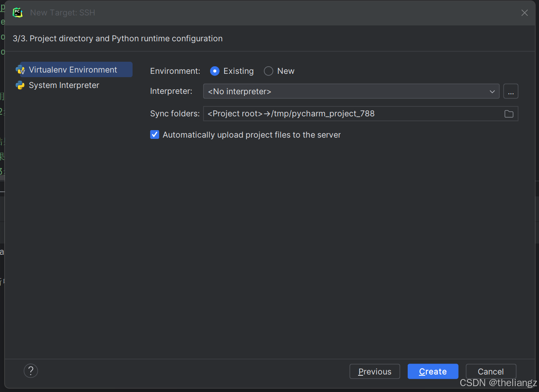This screenshot has height=392, width=539.
Task: Expand the Interpreter dropdown arrow
Action: tap(492, 91)
